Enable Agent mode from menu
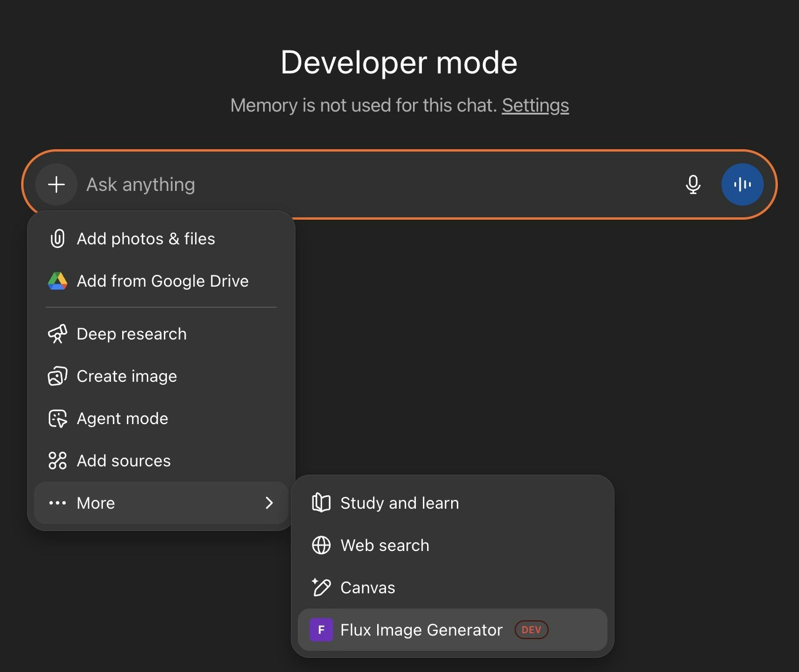The height and width of the screenshot is (672, 799). pos(161,418)
